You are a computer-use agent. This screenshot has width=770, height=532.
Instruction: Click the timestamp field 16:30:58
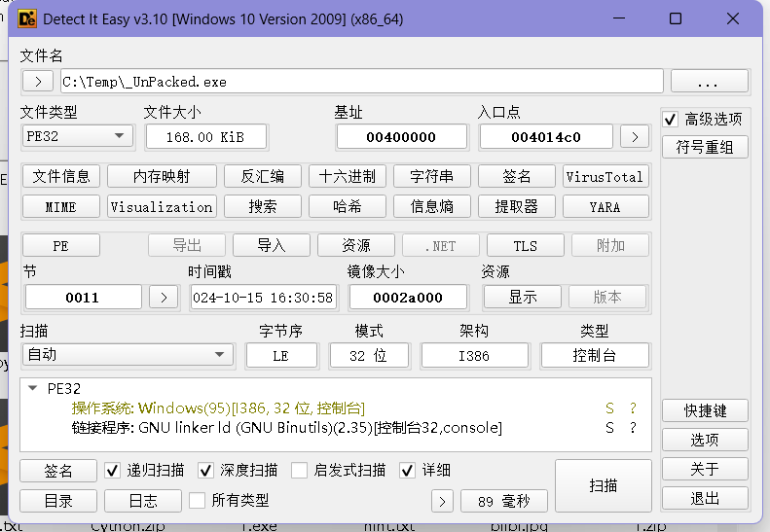click(264, 298)
